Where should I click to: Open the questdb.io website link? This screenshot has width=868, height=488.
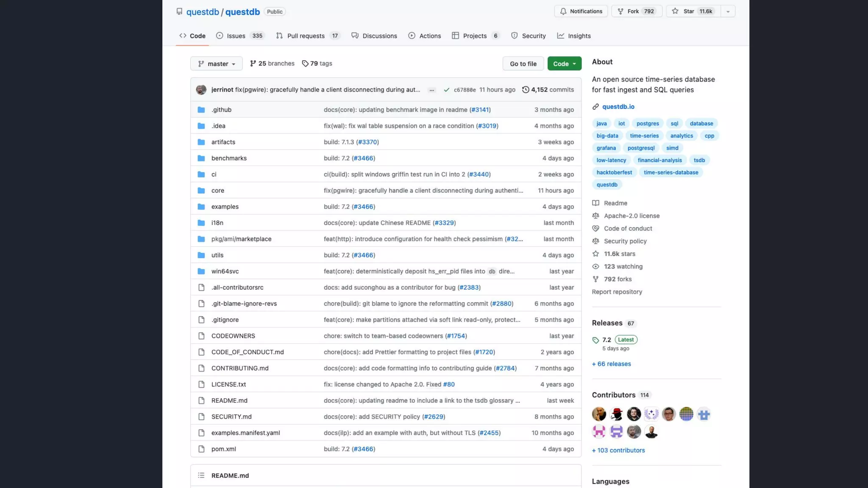[618, 107]
